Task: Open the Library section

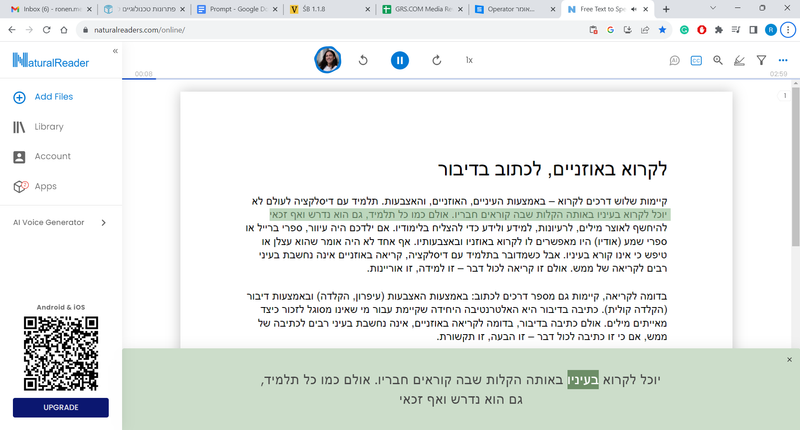Action: coord(49,127)
